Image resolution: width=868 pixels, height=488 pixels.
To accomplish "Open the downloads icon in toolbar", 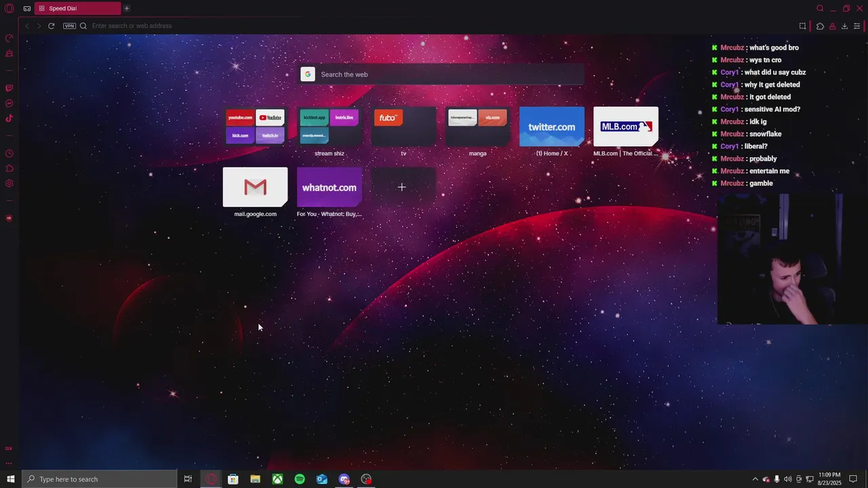I will (x=844, y=26).
